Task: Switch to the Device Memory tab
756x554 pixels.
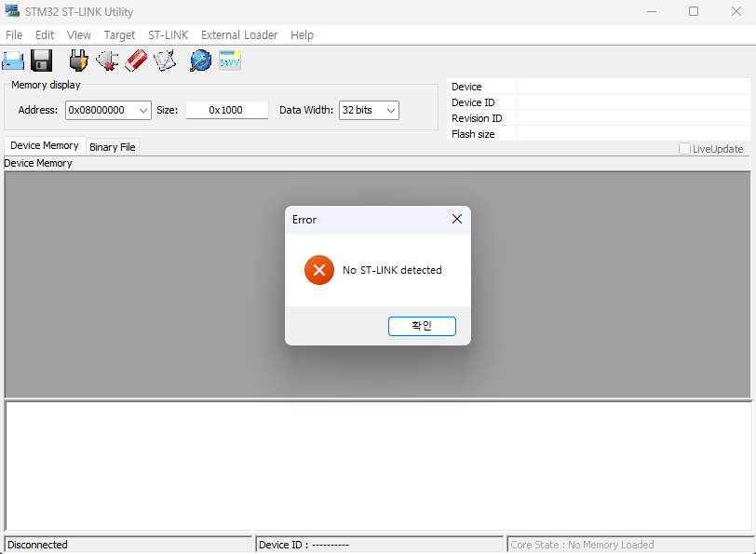Action: click(45, 145)
